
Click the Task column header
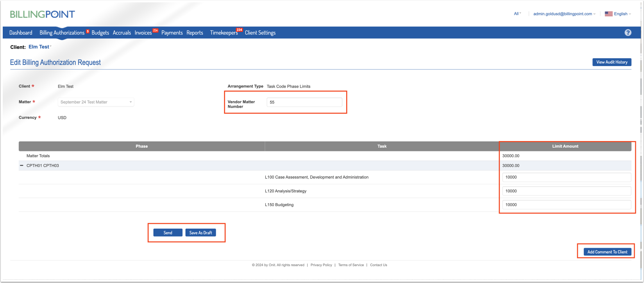click(382, 146)
